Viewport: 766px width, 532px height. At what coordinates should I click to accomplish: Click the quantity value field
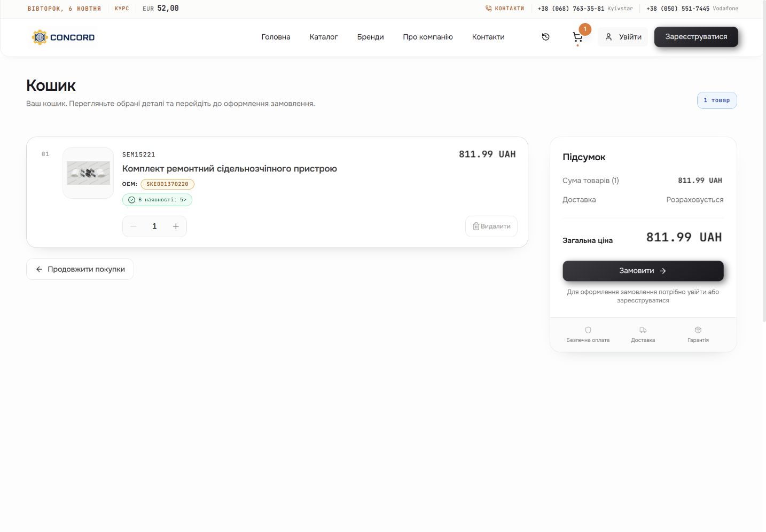pyautogui.click(x=154, y=226)
